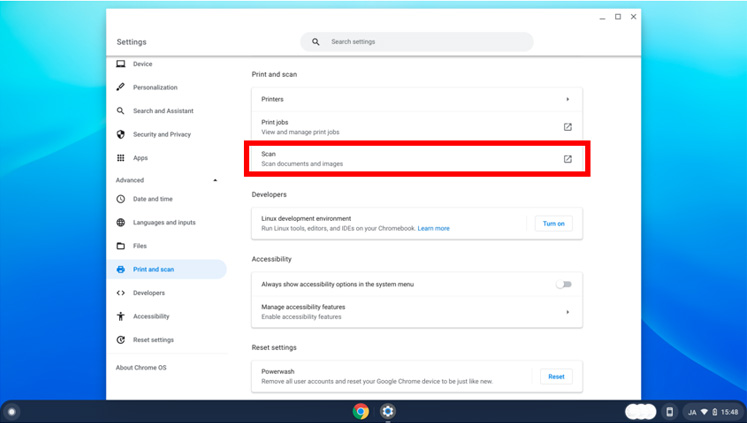Image resolution: width=747 pixels, height=423 pixels.
Task: Turn on Linux development environment
Action: pyautogui.click(x=553, y=223)
